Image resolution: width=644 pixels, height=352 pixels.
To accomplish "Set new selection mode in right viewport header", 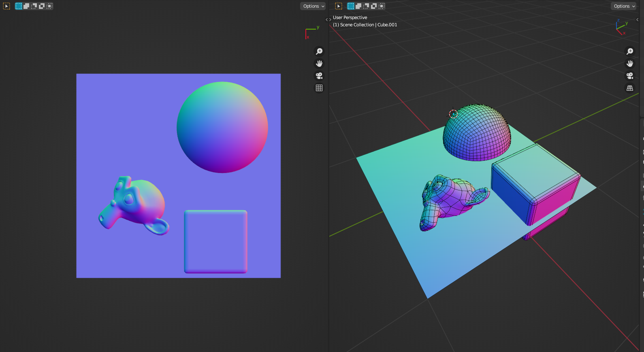I will (x=351, y=6).
